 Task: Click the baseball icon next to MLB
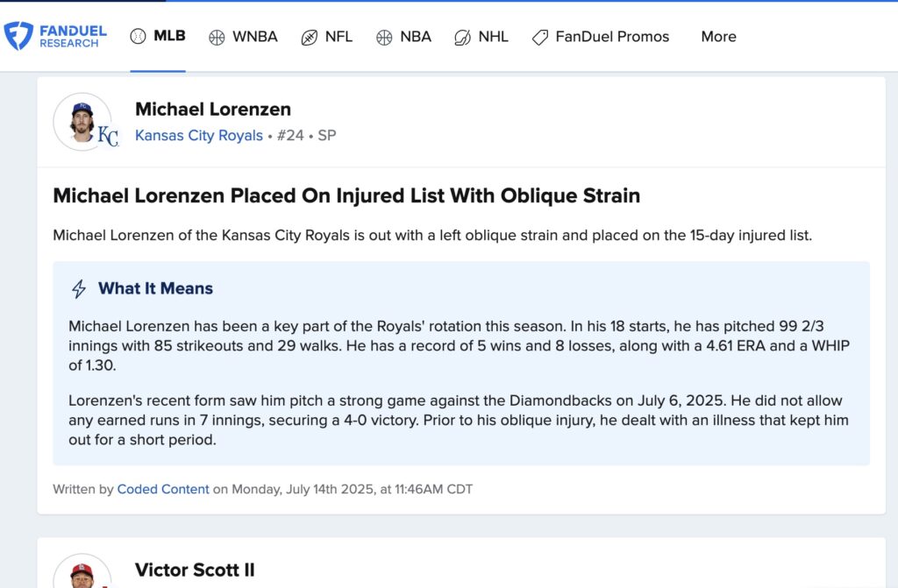[x=138, y=36]
